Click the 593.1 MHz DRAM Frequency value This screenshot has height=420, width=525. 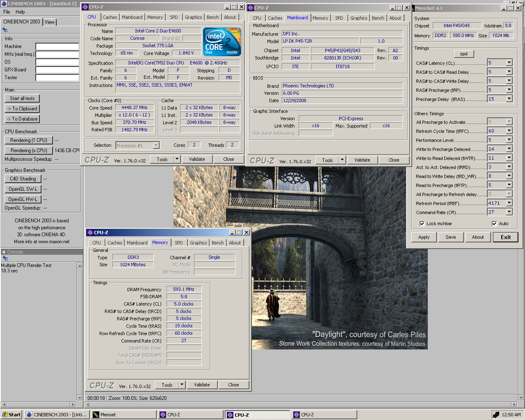point(184,289)
